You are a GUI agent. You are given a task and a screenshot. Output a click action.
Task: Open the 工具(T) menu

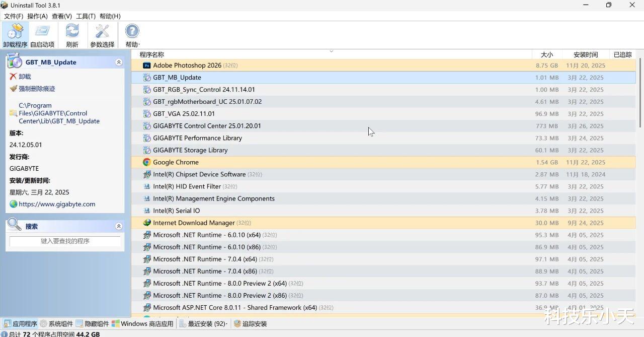tap(86, 16)
